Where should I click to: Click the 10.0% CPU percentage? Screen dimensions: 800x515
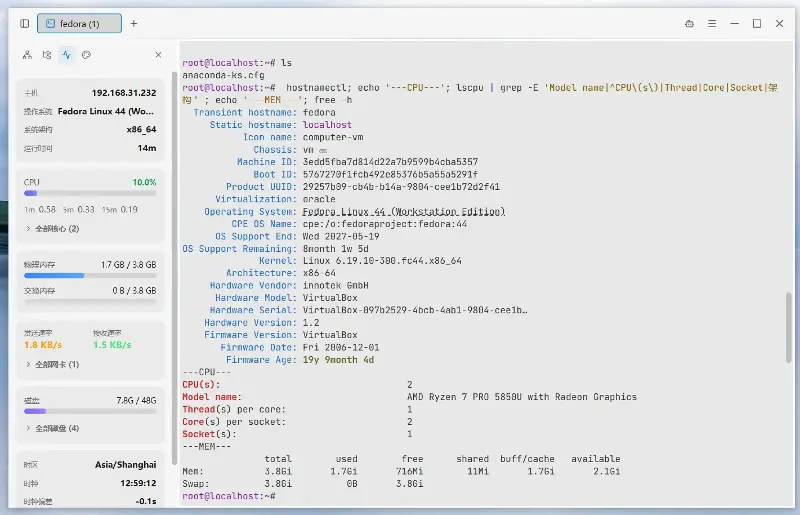tap(144, 182)
